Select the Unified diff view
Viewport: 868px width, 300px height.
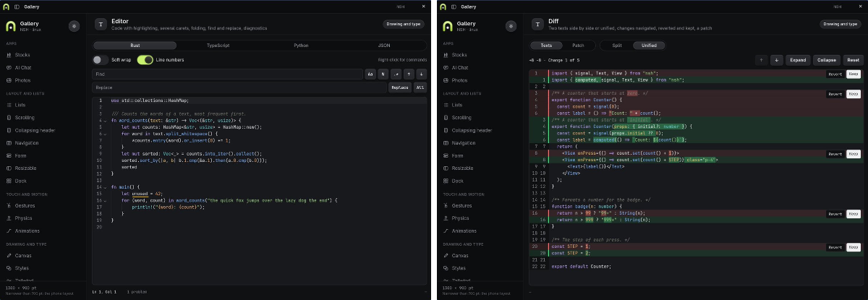649,45
